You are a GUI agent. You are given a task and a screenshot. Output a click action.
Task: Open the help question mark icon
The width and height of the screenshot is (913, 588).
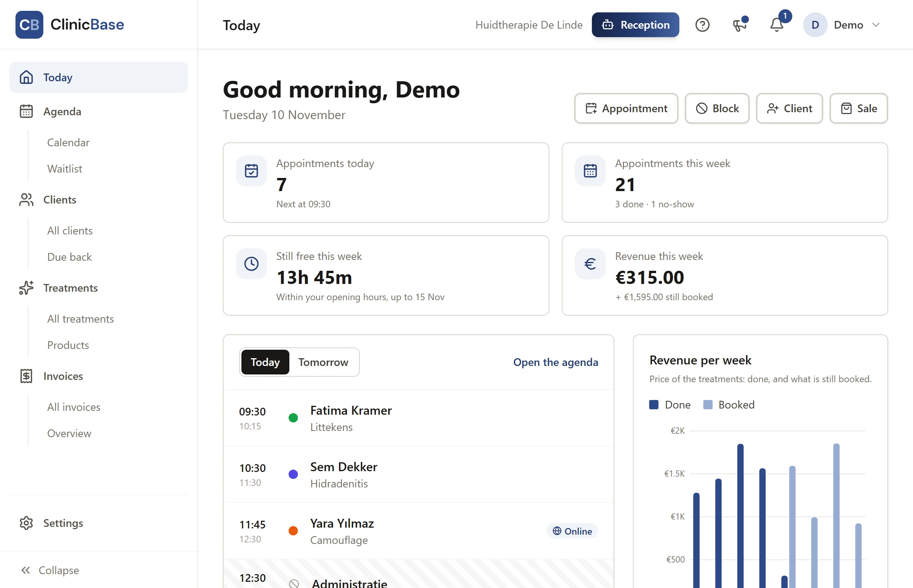click(702, 25)
